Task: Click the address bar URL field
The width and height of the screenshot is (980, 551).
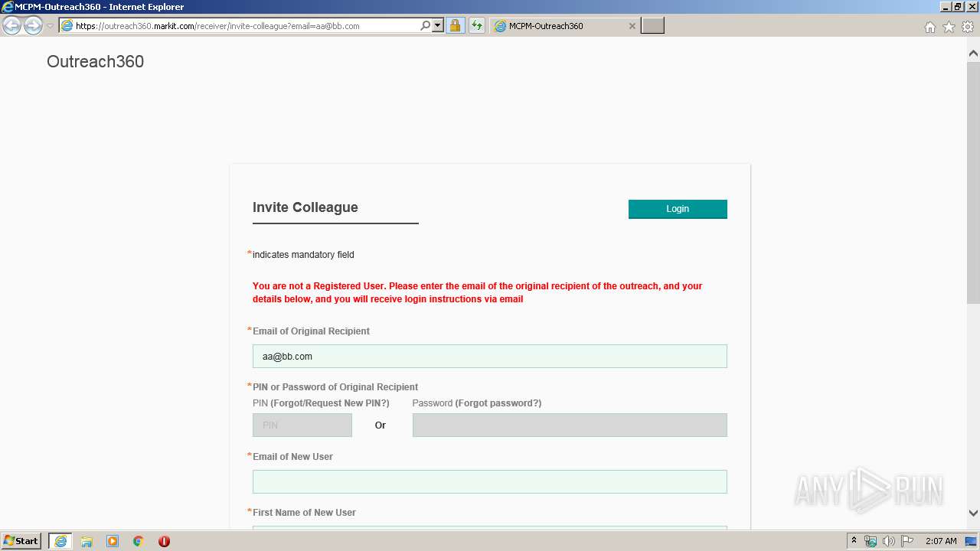Action: point(245,25)
